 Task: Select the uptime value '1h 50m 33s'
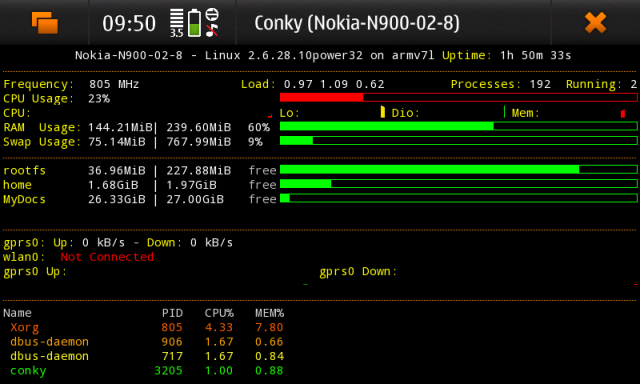[x=536, y=55]
